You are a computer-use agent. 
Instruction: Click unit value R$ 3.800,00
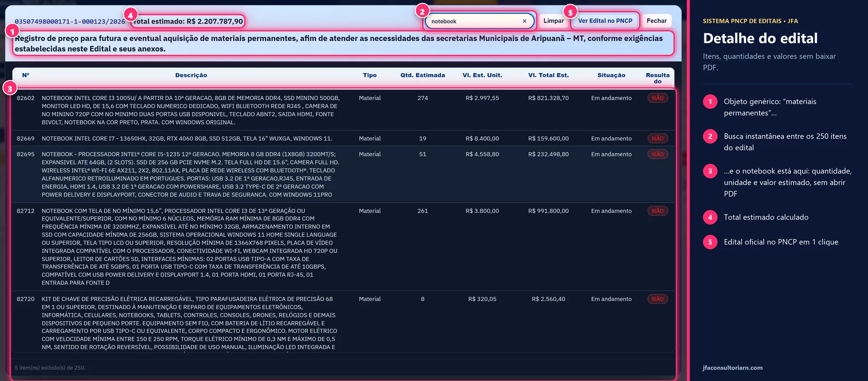click(482, 211)
